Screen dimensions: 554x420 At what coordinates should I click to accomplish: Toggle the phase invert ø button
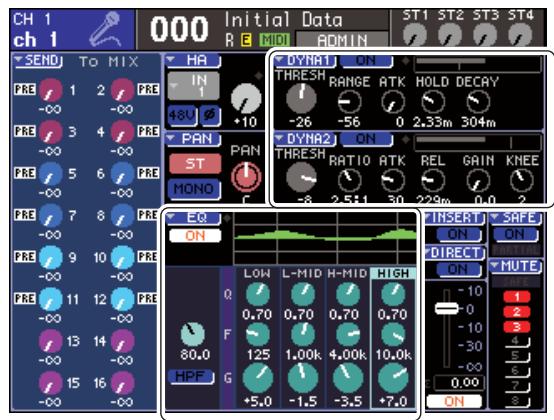[x=210, y=116]
